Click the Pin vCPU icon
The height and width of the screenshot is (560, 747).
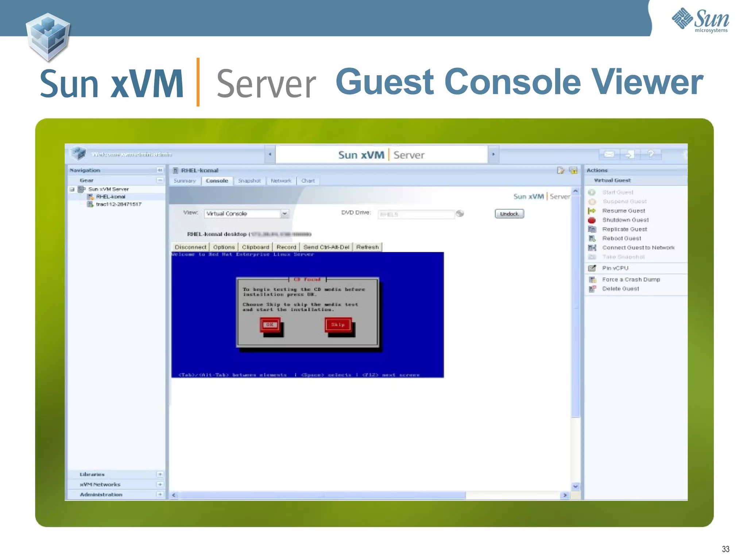(592, 268)
